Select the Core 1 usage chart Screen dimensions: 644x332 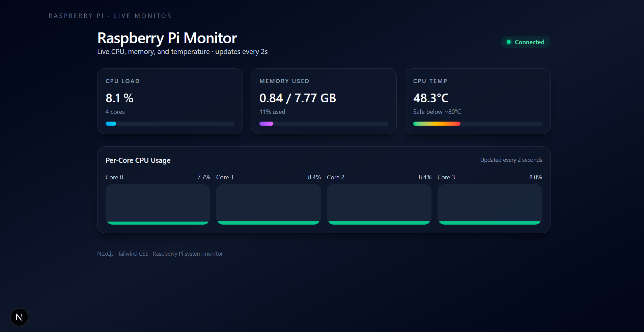click(268, 204)
